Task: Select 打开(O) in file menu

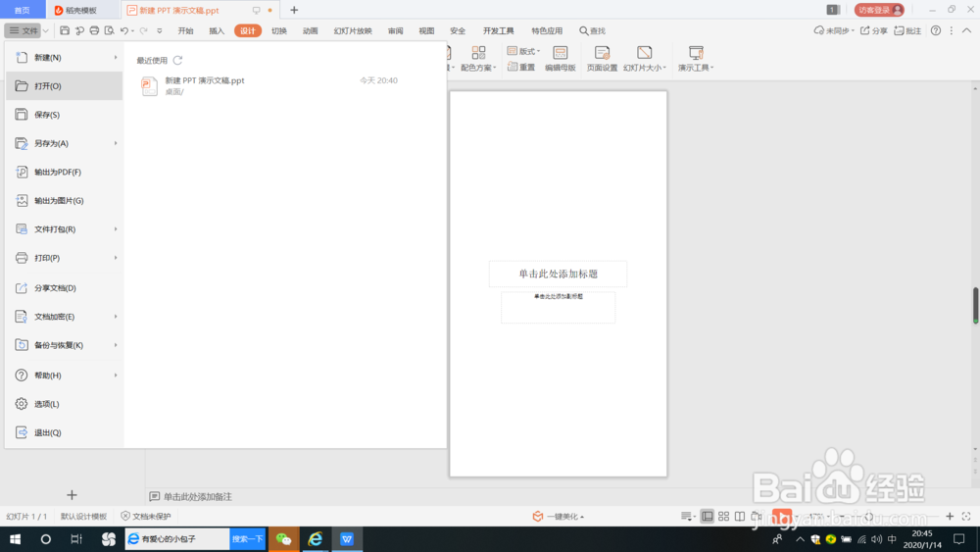Action: point(65,86)
